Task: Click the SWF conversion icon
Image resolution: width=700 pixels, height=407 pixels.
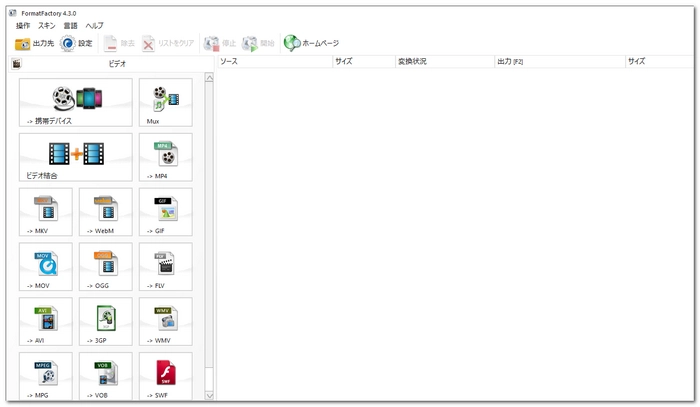Action: point(165,376)
